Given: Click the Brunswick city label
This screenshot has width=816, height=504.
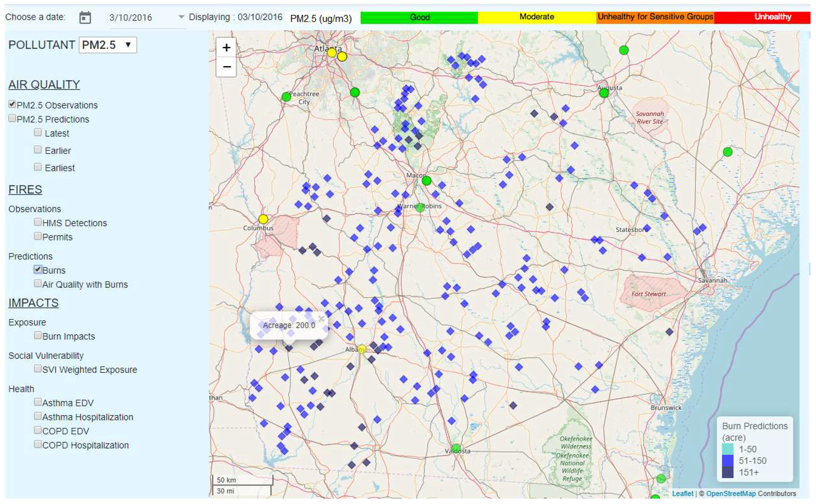Looking at the screenshot, I should click(666, 408).
